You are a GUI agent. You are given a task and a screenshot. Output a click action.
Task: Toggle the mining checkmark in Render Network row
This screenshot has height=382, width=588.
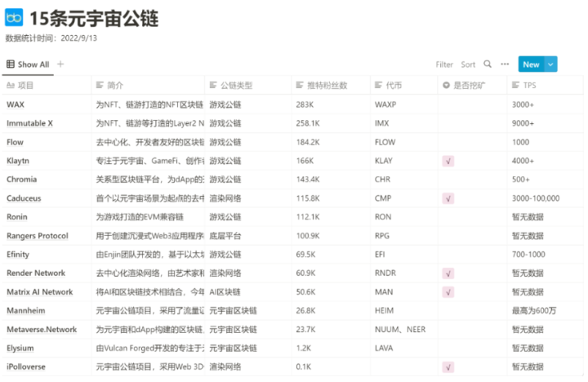448,273
